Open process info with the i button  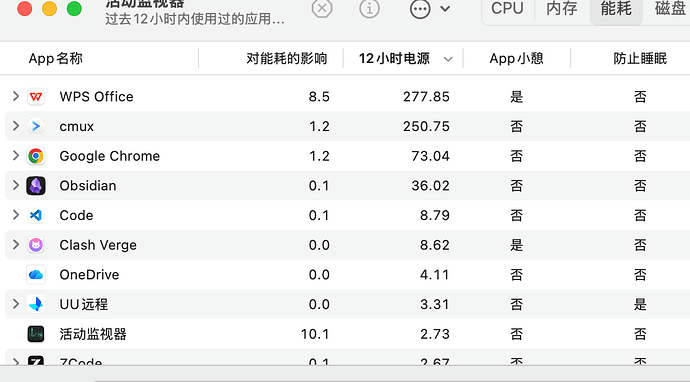[369, 8]
